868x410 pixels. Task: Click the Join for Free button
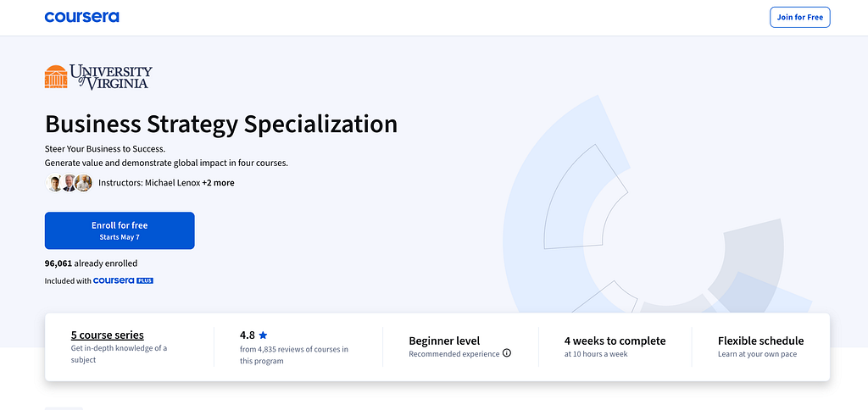800,17
